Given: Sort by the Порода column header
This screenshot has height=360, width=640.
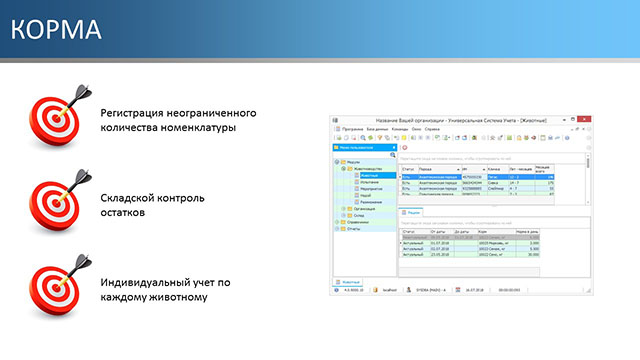Looking at the screenshot, I should pos(439,169).
